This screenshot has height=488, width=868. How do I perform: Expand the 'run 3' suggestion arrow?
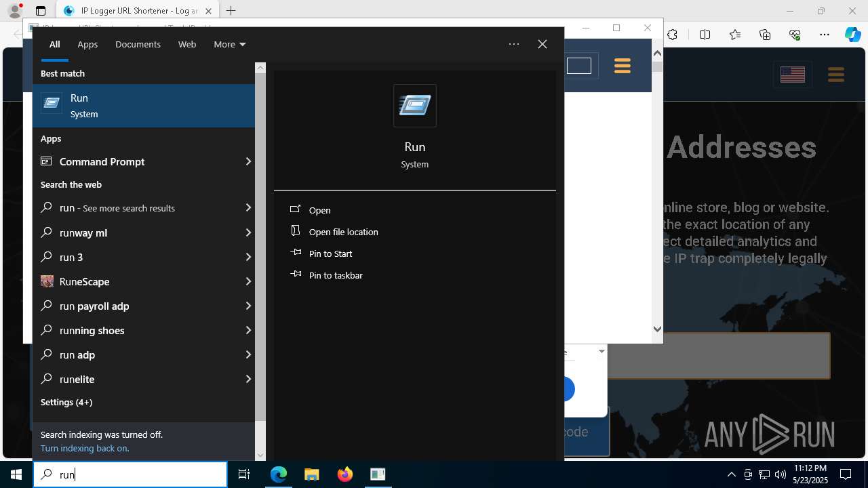(248, 257)
